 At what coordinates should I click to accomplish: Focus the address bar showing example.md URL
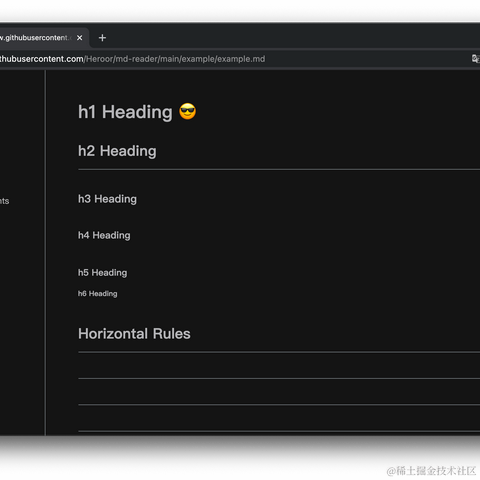[x=233, y=59]
